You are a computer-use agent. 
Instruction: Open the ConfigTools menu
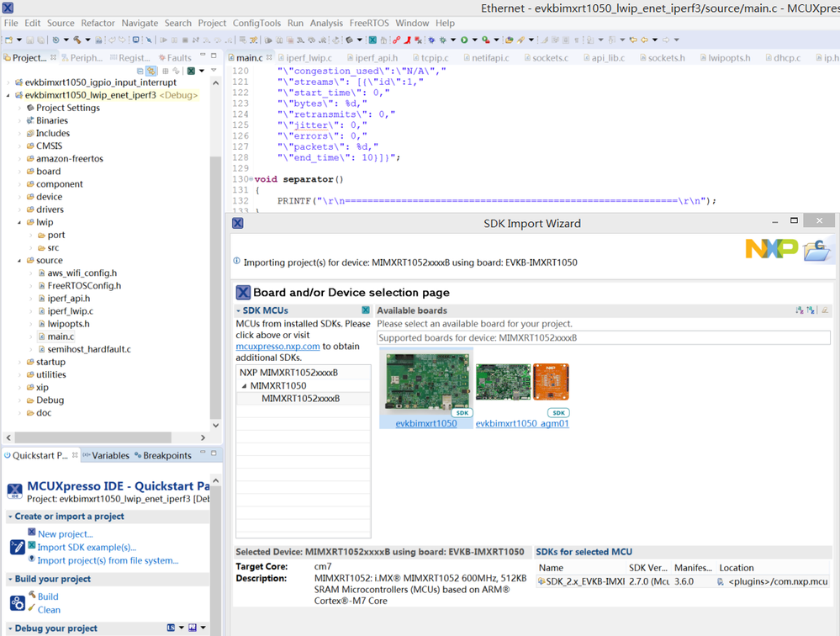(x=256, y=23)
